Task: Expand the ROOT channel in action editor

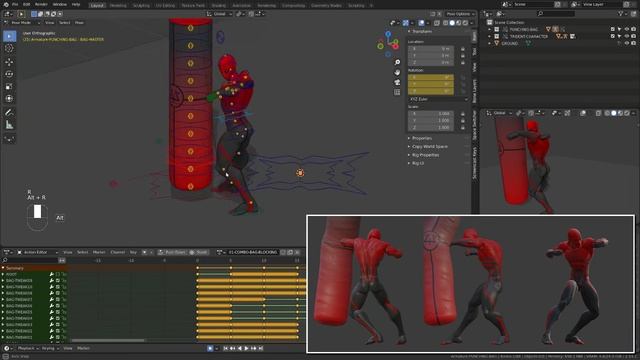Action: tap(3, 274)
